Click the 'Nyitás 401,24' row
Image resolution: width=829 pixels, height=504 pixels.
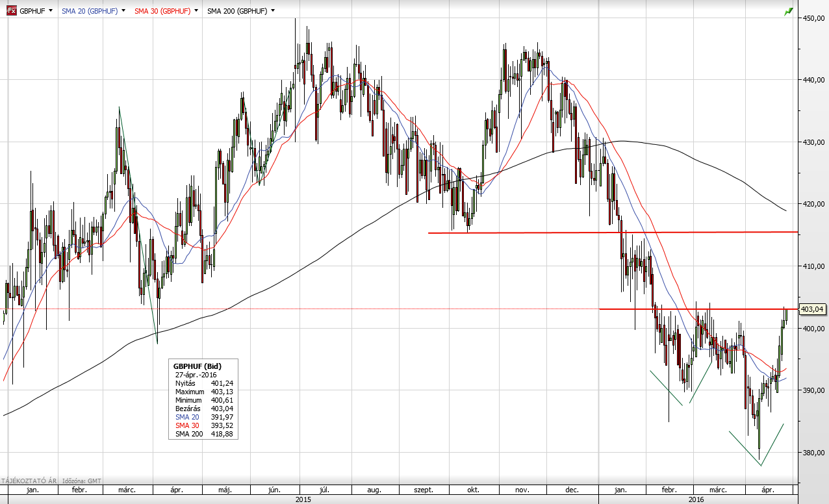coord(203,383)
